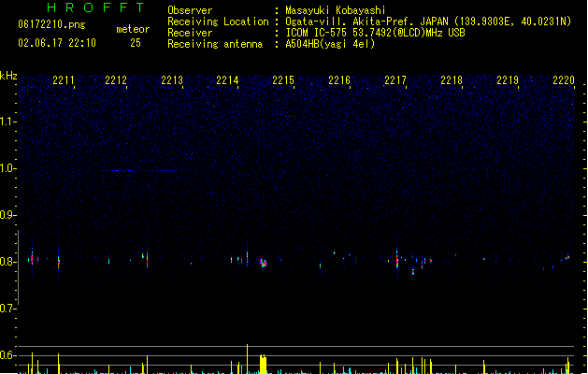
Task: Click the Receiving antenna label
Action: [x=215, y=44]
